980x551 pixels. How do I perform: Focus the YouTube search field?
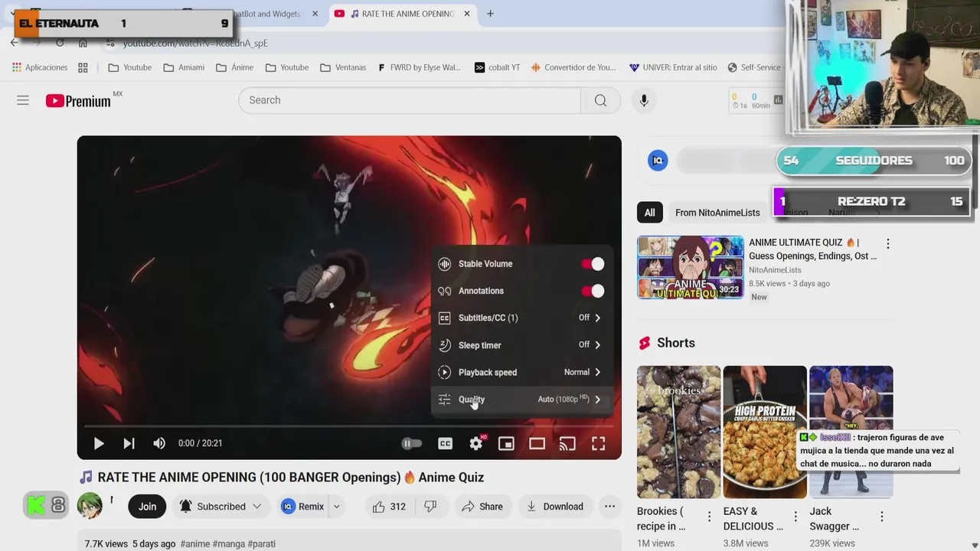(410, 100)
